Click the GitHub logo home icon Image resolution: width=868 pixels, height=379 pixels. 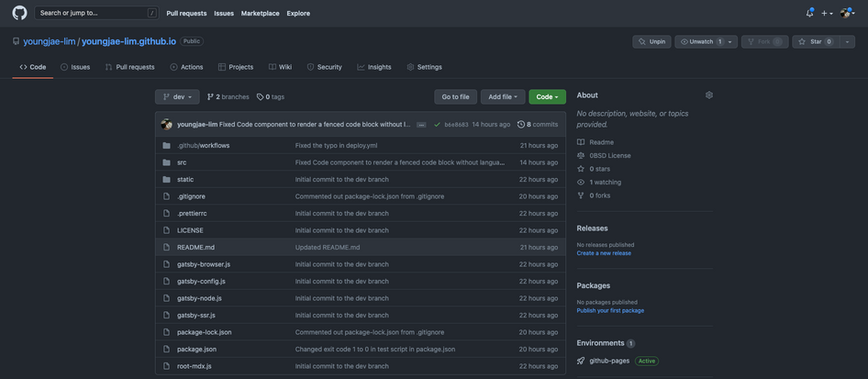[x=19, y=13]
